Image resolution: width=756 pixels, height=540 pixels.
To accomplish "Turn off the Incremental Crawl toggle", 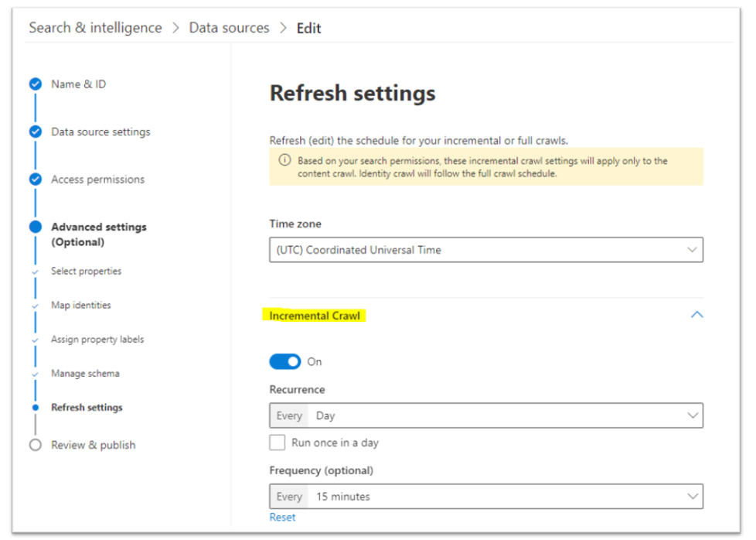I will [x=285, y=361].
